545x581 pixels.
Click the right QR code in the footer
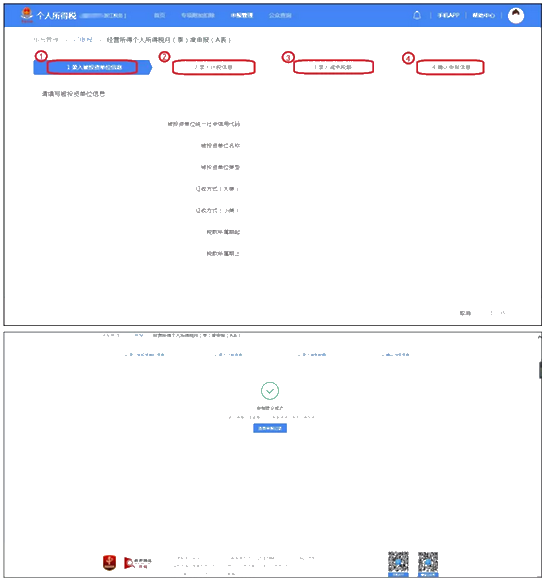click(428, 563)
